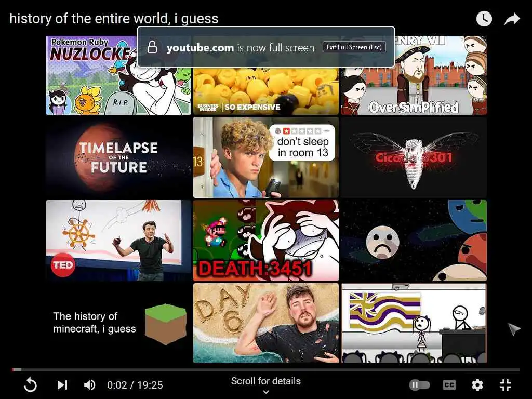The image size is (532, 399).
Task: Exit full screen with the player icon
Action: point(505,385)
